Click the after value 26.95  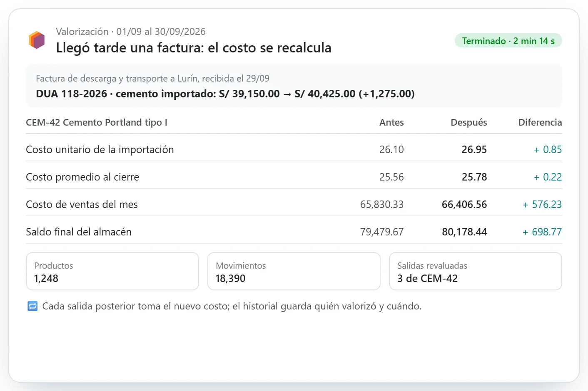pyautogui.click(x=474, y=149)
